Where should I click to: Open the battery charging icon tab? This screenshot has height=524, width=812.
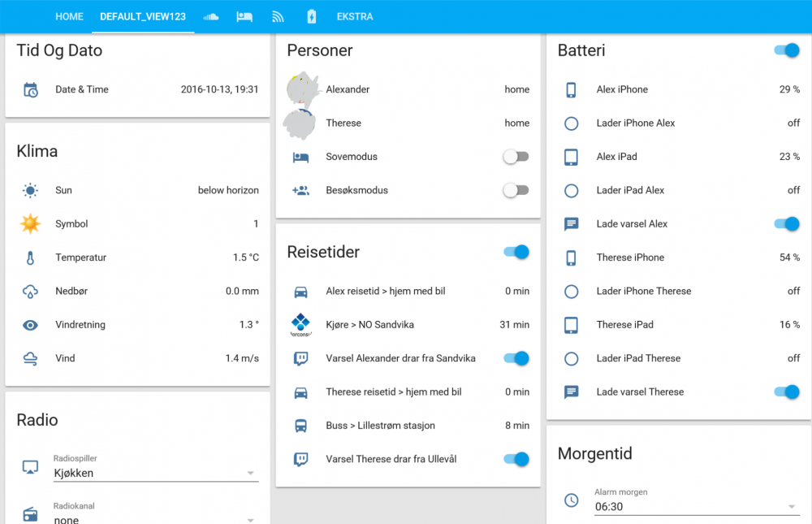[312, 16]
